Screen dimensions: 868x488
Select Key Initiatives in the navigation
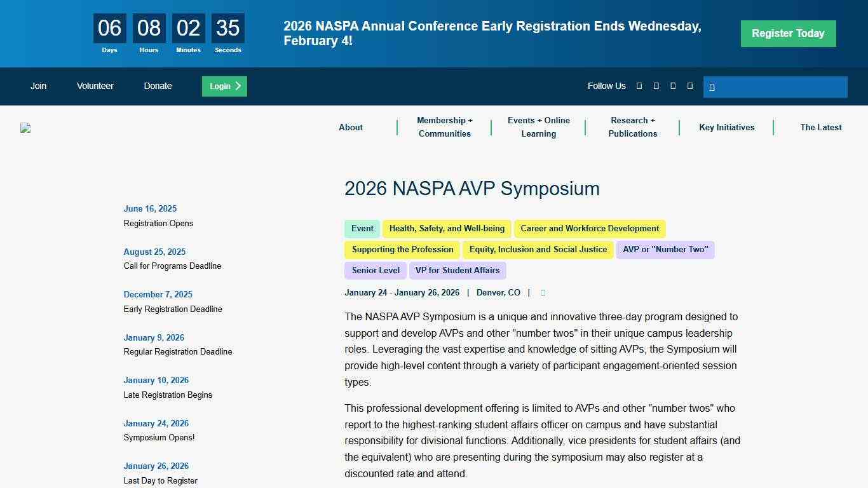click(727, 127)
